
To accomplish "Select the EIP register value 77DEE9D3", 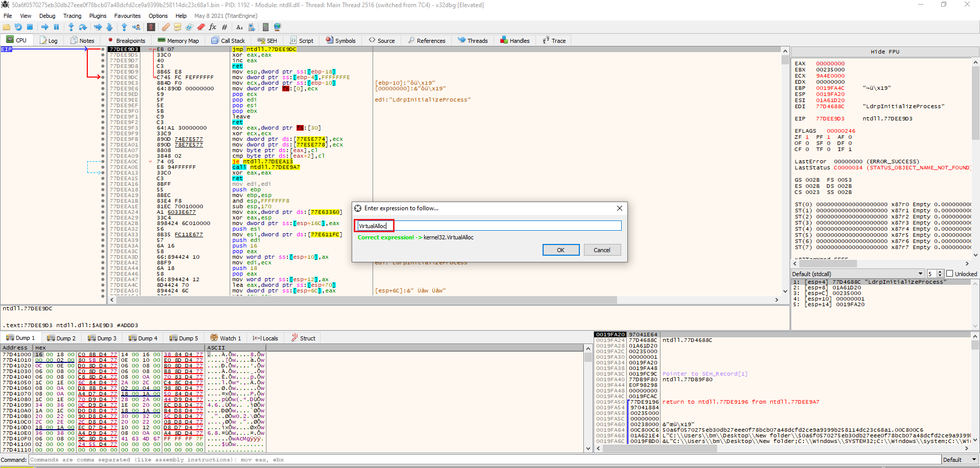I will coord(830,119).
